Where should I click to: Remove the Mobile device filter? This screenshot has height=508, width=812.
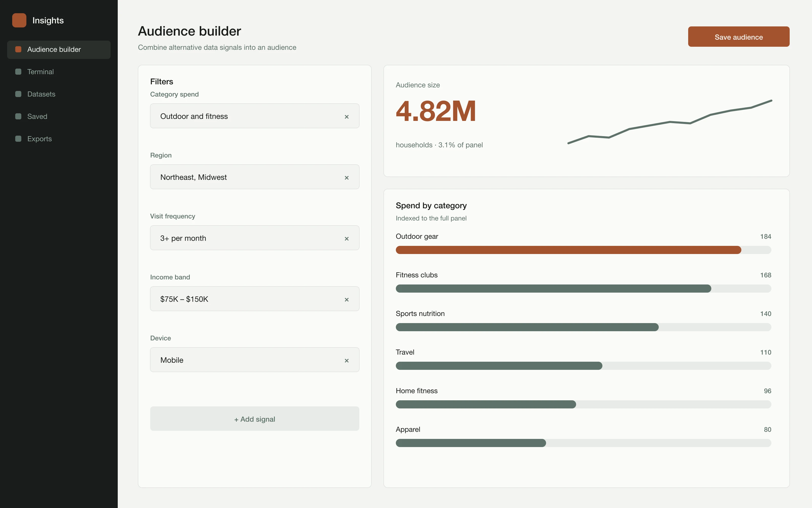(x=347, y=360)
